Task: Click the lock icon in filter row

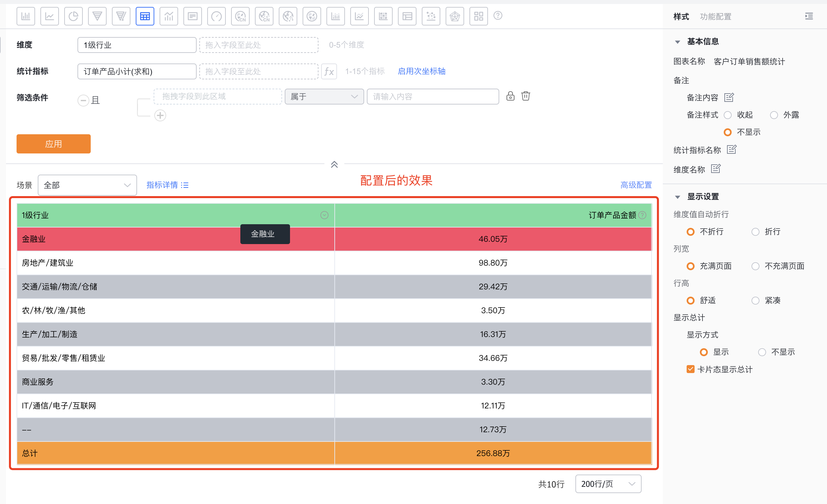Action: click(510, 96)
